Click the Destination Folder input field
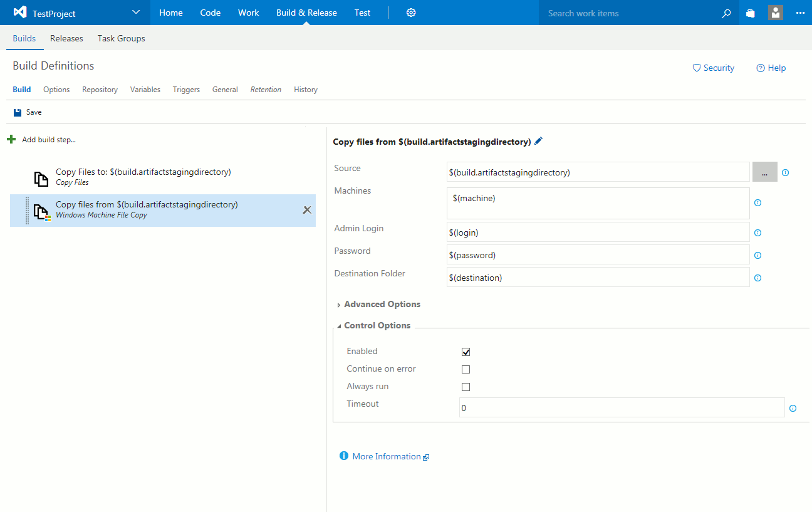This screenshot has height=512, width=812. pos(598,278)
